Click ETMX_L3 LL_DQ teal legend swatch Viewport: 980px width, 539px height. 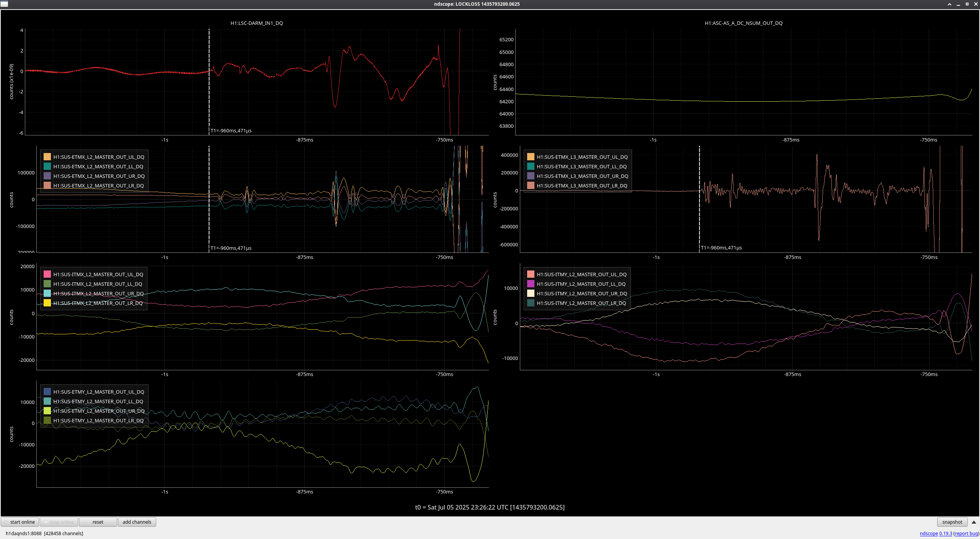(x=531, y=166)
